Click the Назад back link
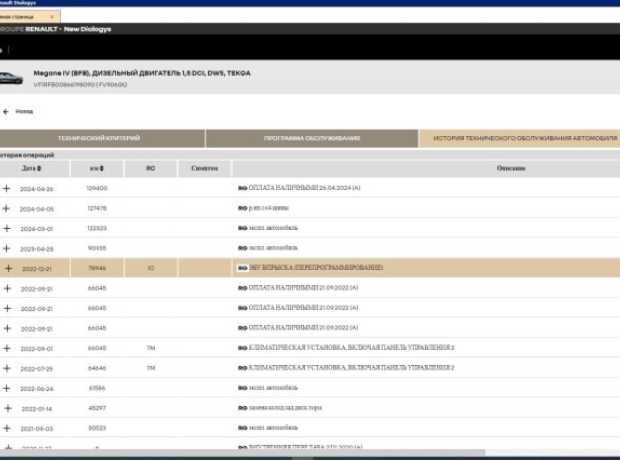620x460 pixels. tap(24, 111)
